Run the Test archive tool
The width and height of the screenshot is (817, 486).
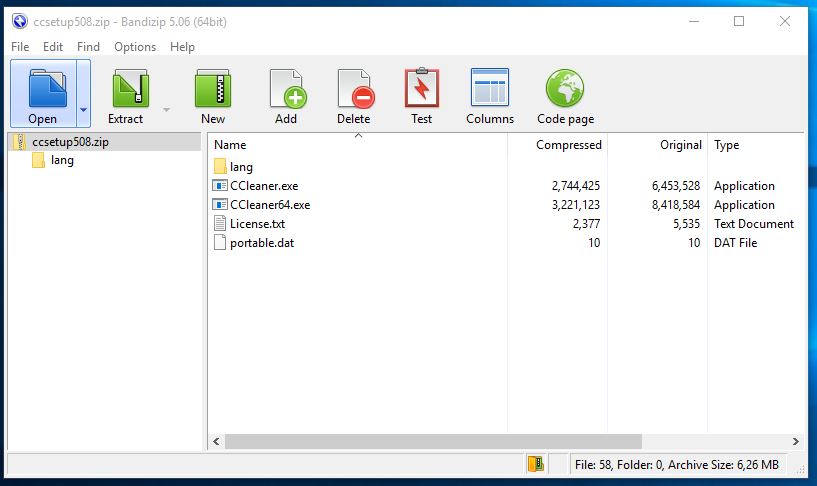point(422,88)
